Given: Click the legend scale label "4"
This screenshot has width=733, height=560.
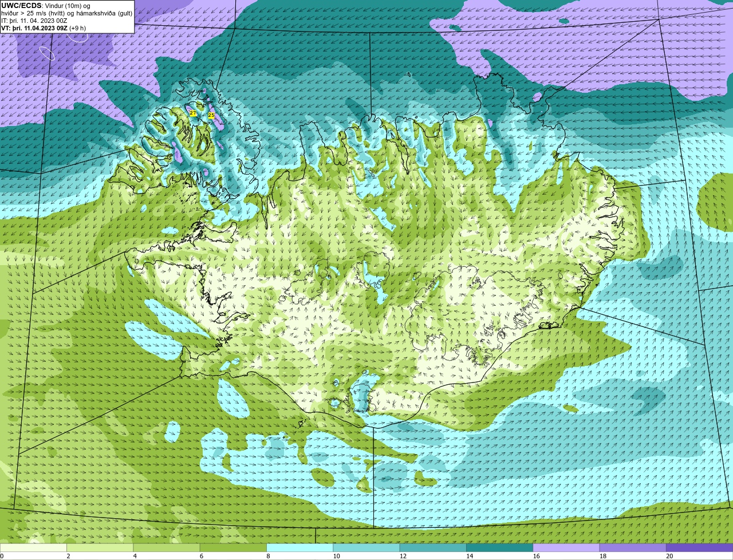Looking at the screenshot, I should pos(135,556).
